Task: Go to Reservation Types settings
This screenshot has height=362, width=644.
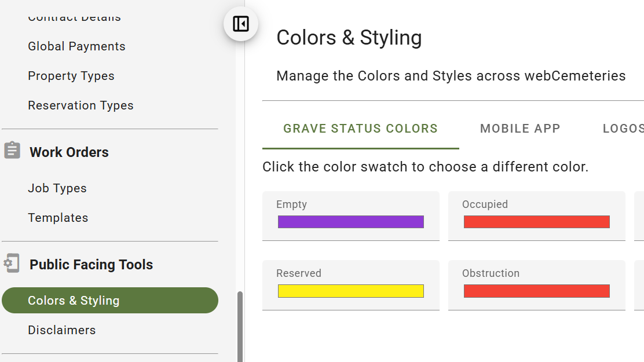Action: tap(80, 105)
